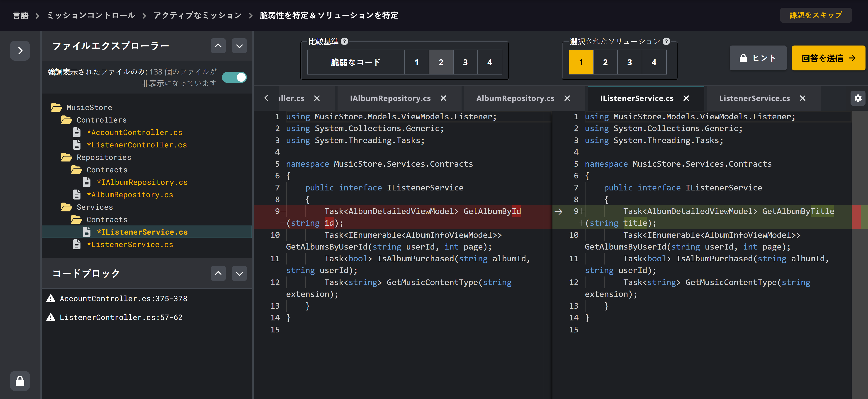Go to ミッションコントロール breadcrumb
The width and height of the screenshot is (868, 399).
(x=91, y=15)
